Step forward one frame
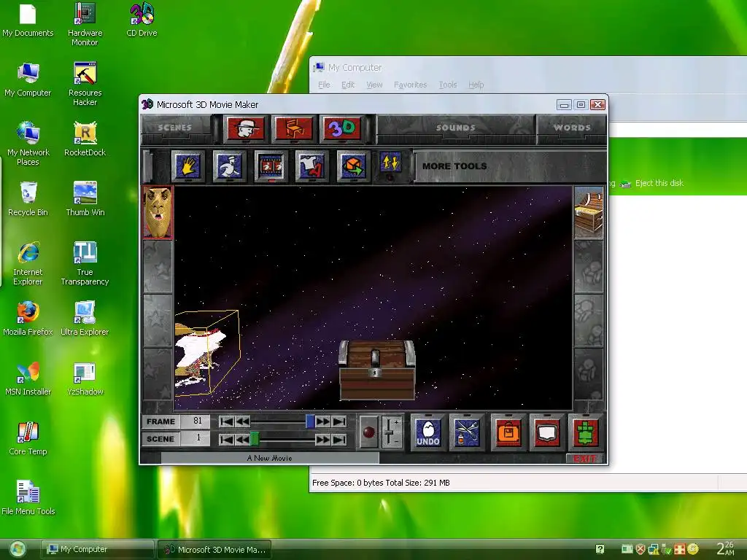Screen dimensions: 747x560 click(x=323, y=421)
